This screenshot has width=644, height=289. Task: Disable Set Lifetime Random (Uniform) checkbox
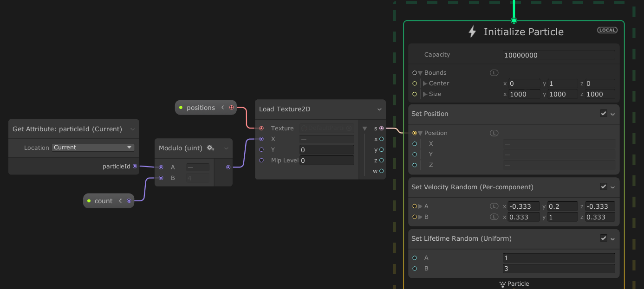tap(603, 238)
